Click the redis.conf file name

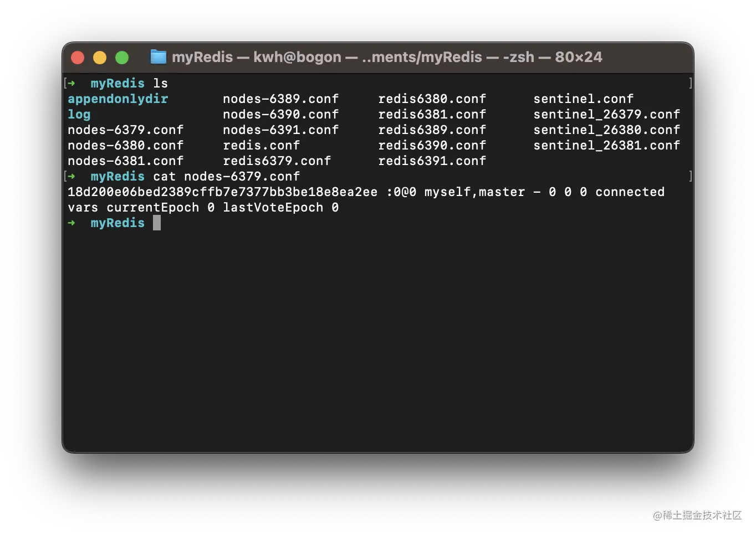[261, 146]
